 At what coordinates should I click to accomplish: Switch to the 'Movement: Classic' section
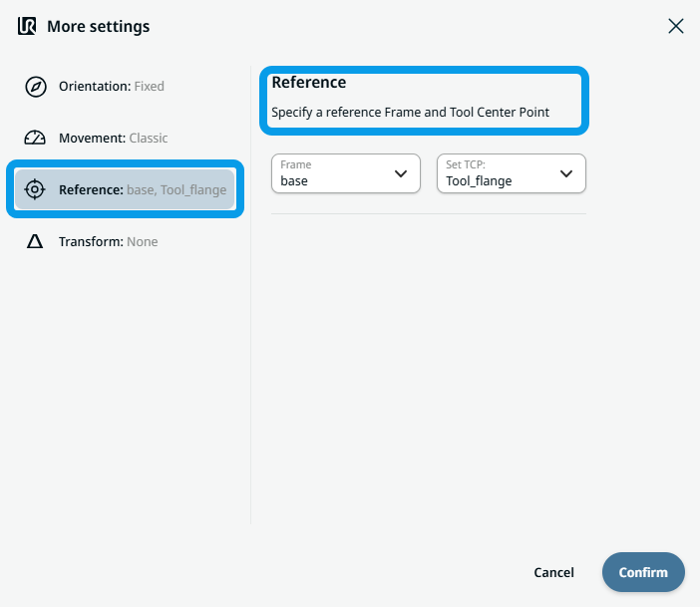point(113,139)
